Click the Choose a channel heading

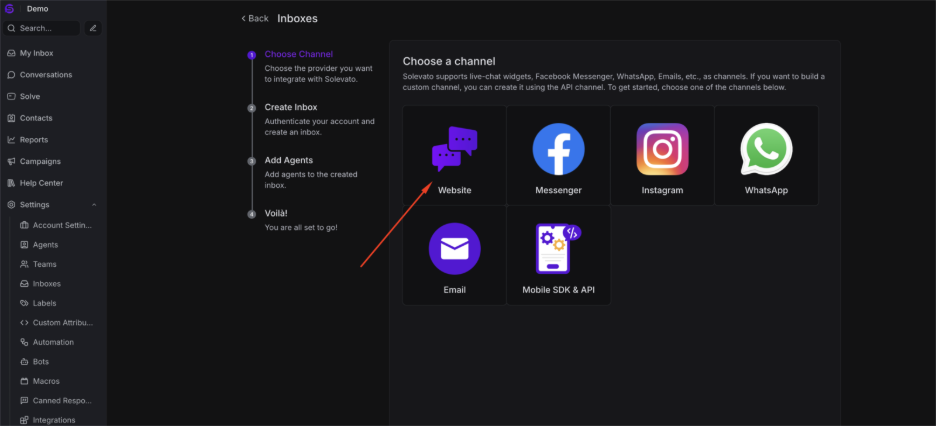[x=449, y=61]
